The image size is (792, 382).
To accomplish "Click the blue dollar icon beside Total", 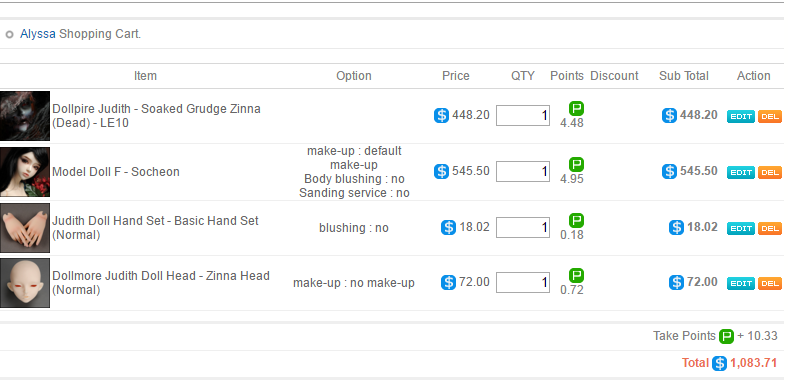I will tap(720, 363).
